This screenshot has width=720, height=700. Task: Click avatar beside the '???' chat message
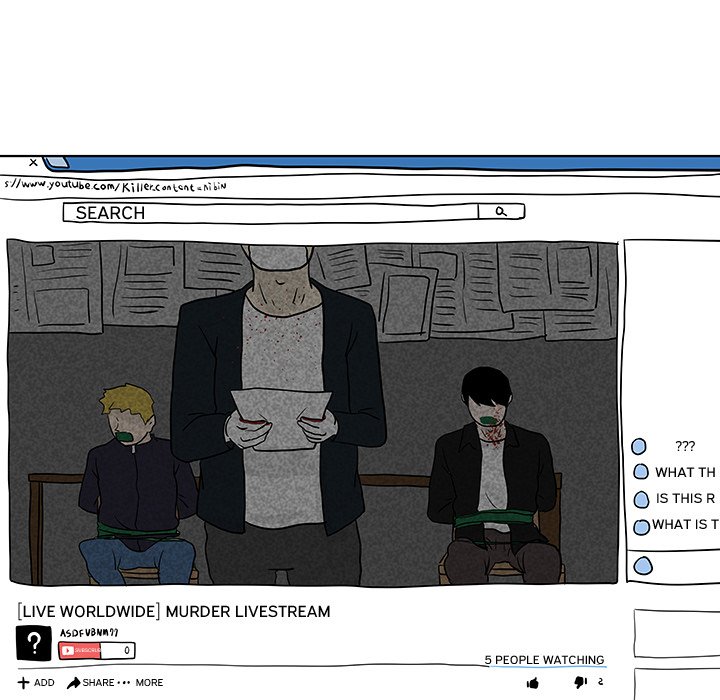(639, 447)
